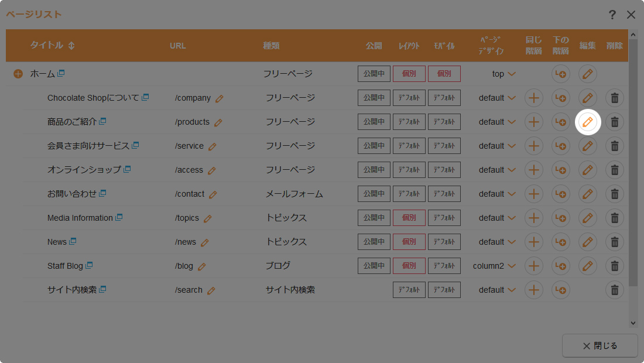Open column2 design dropdown for Staff Blog

click(511, 266)
